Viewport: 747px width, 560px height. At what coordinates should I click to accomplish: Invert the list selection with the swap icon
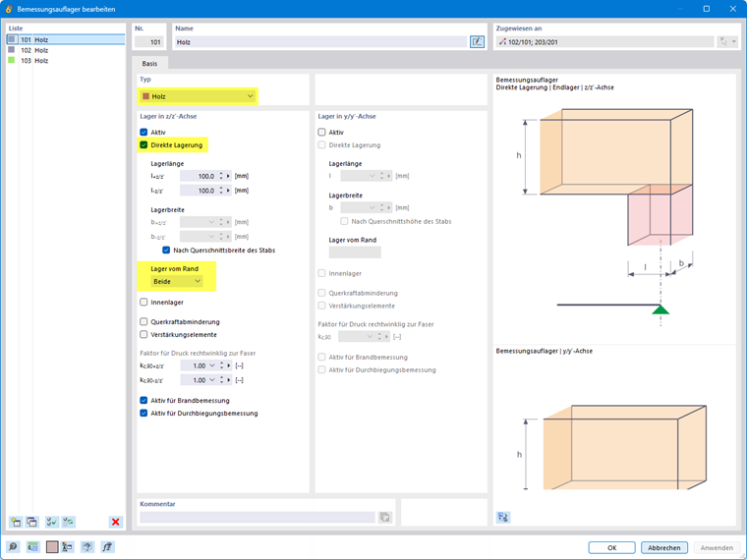pos(68,522)
